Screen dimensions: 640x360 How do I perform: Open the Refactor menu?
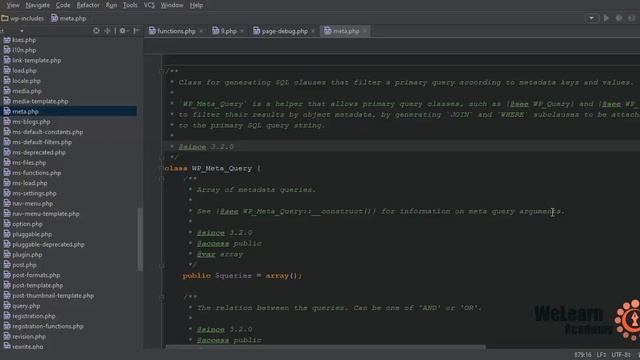tap(88, 5)
